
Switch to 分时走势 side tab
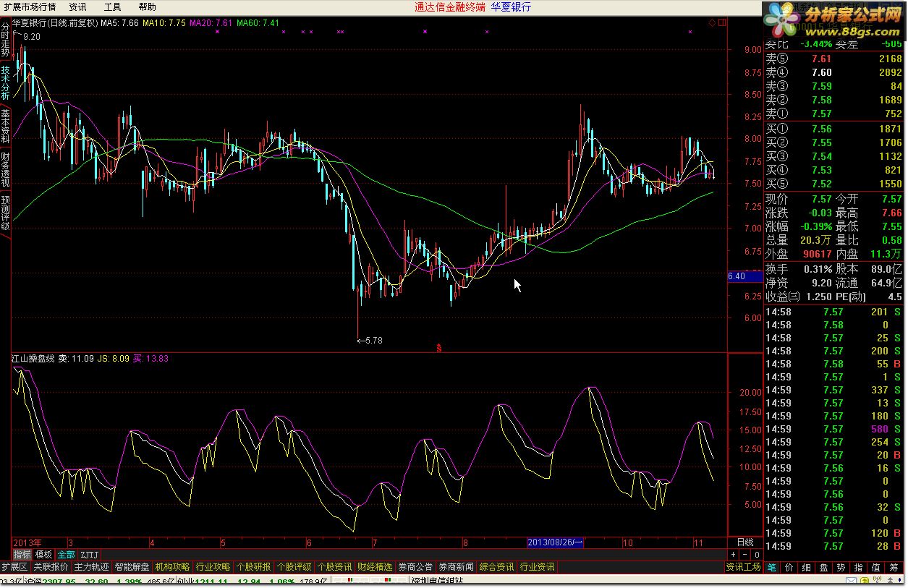pyautogui.click(x=5, y=41)
